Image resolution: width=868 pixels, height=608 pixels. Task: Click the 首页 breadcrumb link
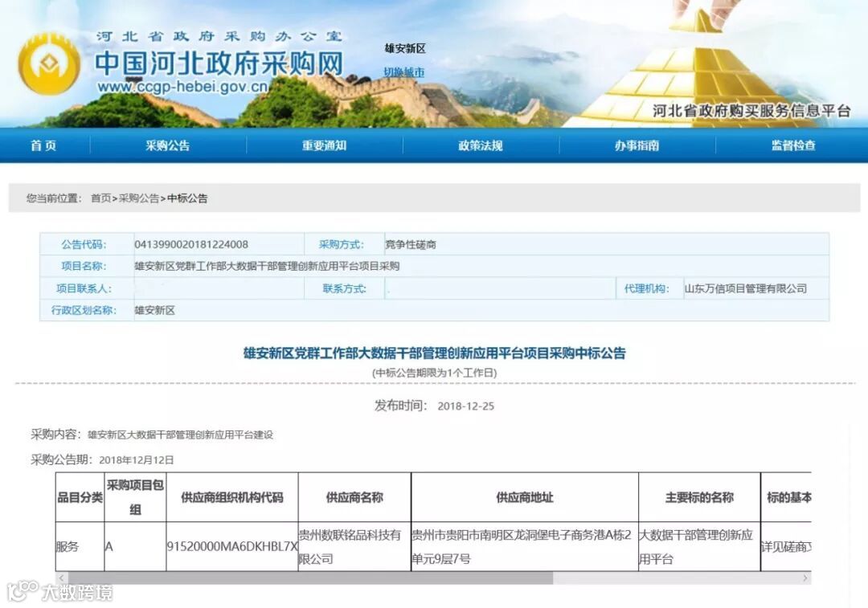pyautogui.click(x=100, y=198)
